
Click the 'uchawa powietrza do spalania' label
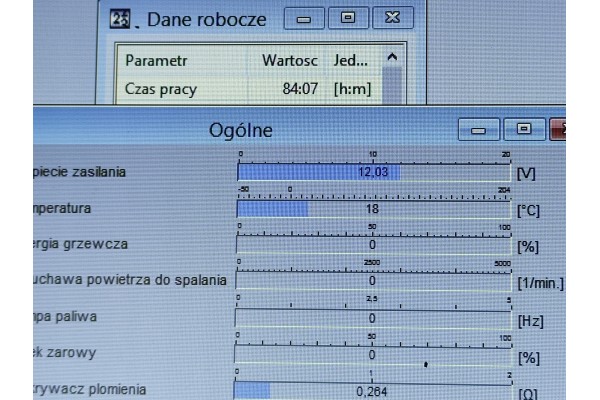click(x=130, y=280)
